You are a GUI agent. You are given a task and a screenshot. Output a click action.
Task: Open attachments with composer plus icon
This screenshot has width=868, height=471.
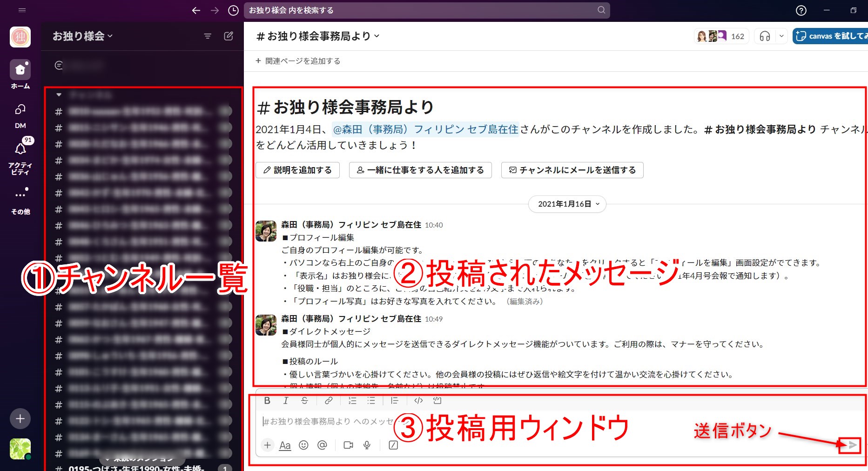268,445
